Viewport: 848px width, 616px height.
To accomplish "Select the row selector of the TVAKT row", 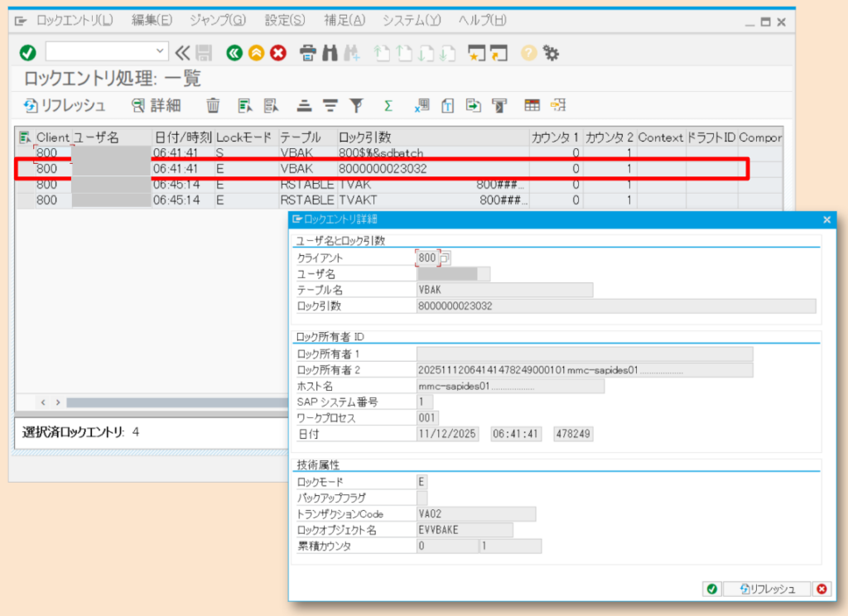I will [x=26, y=200].
